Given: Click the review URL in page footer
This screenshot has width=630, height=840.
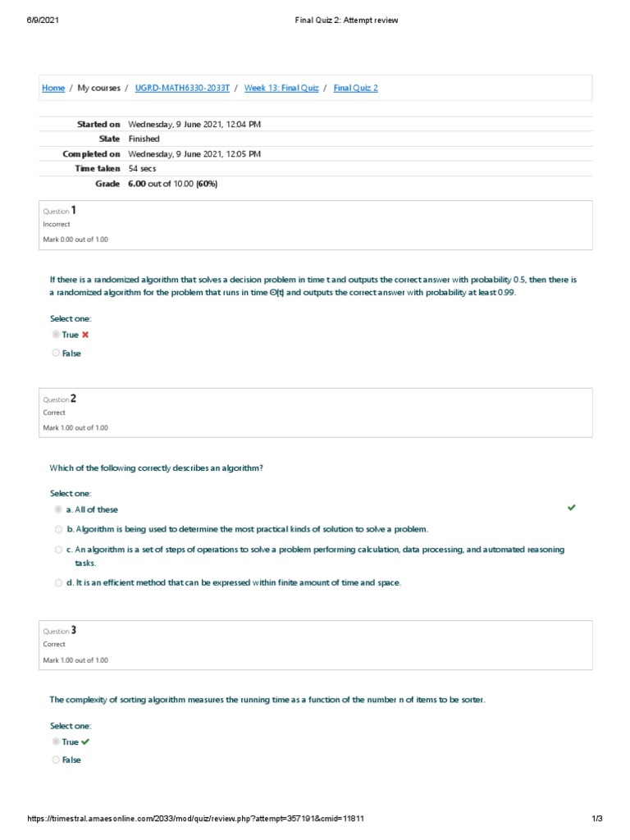Looking at the screenshot, I should 195,818.
